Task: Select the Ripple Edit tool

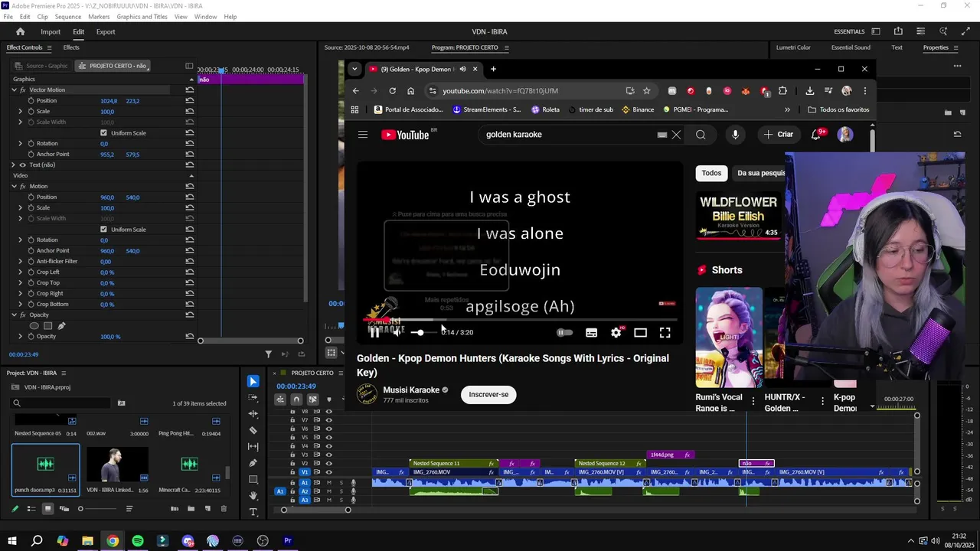Action: (x=253, y=414)
